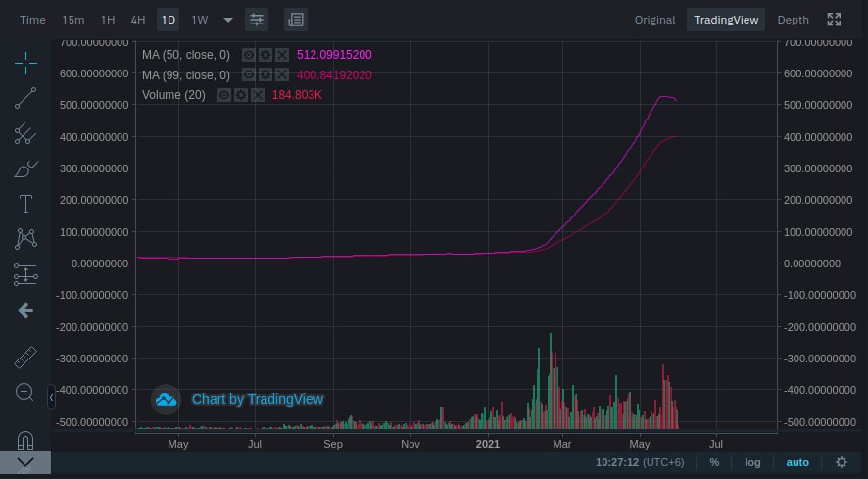Enter fullscreen chart mode
The width and height of the screenshot is (868, 479).
pyautogui.click(x=834, y=20)
